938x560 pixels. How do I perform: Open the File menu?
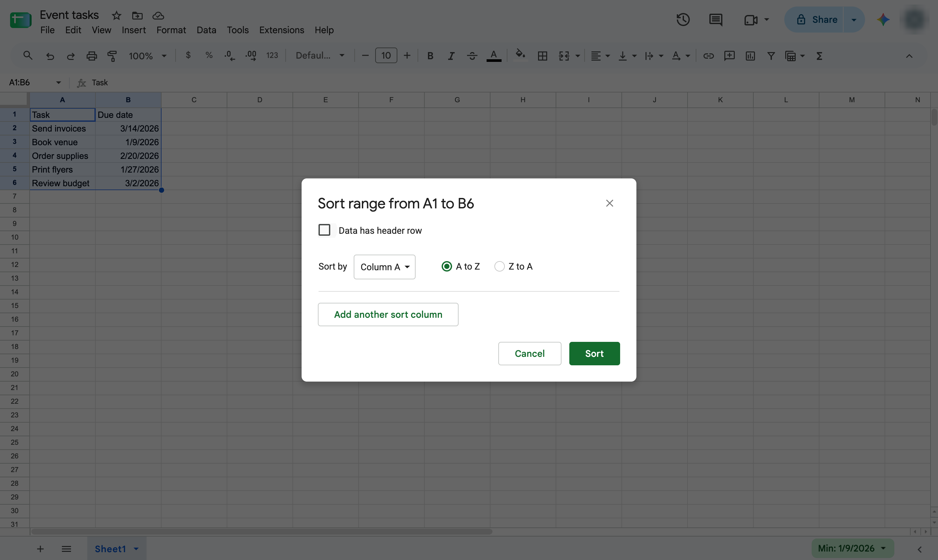(x=48, y=30)
